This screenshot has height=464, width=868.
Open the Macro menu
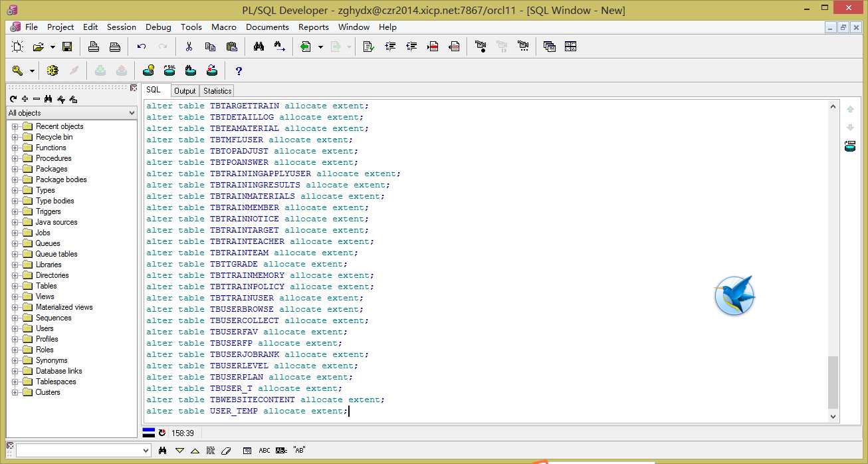coord(224,27)
